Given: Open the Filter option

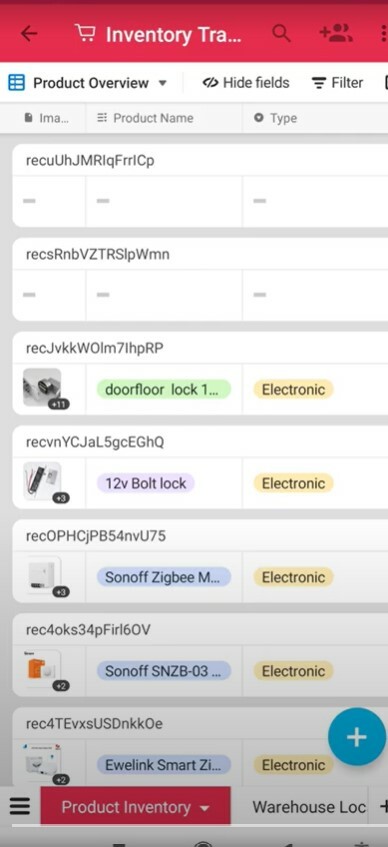Looking at the screenshot, I should pyautogui.click(x=337, y=83).
